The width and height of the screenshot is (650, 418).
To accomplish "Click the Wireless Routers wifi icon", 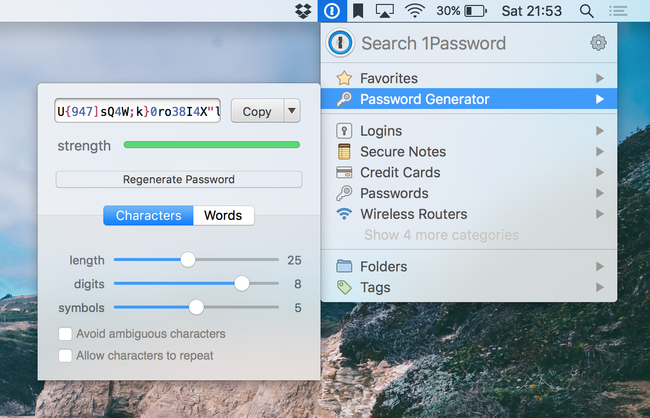I will pyautogui.click(x=344, y=214).
